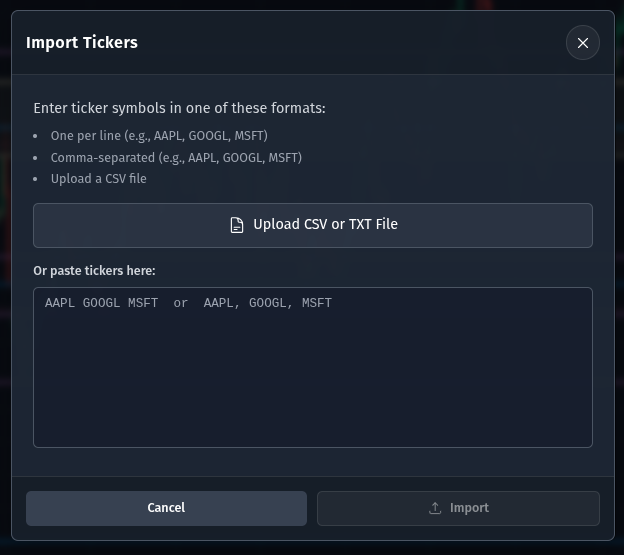Click the word 'or' in the placeholder
This screenshot has width=624, height=555.
coord(180,303)
